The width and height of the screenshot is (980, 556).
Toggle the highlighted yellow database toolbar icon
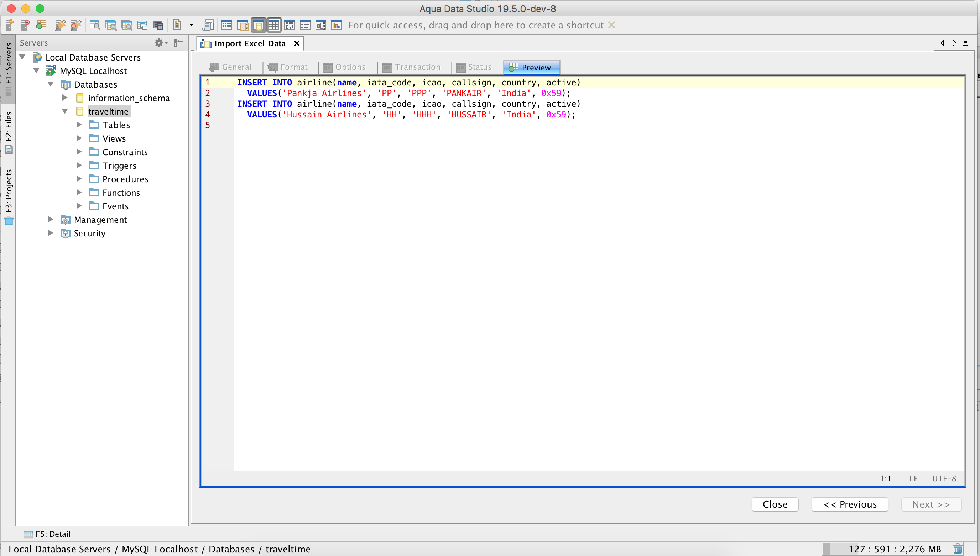(258, 25)
